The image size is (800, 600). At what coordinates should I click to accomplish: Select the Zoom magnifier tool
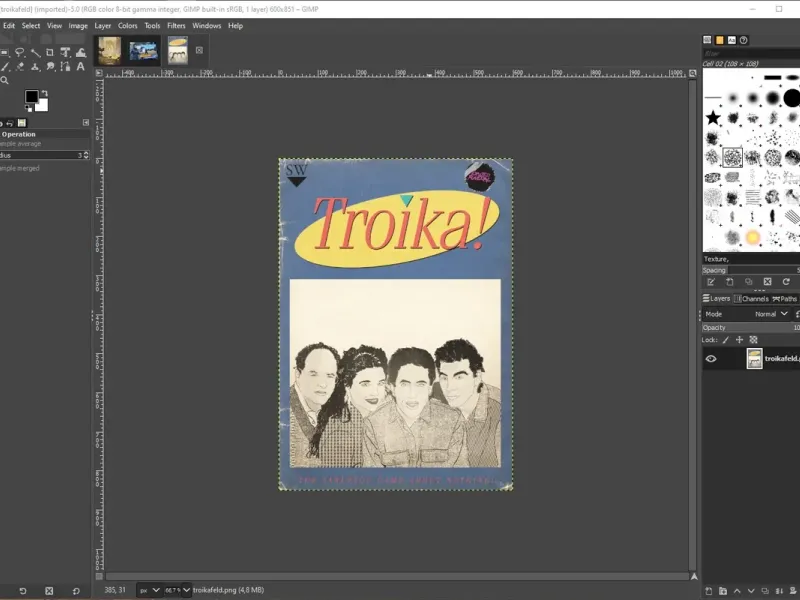pos(5,80)
